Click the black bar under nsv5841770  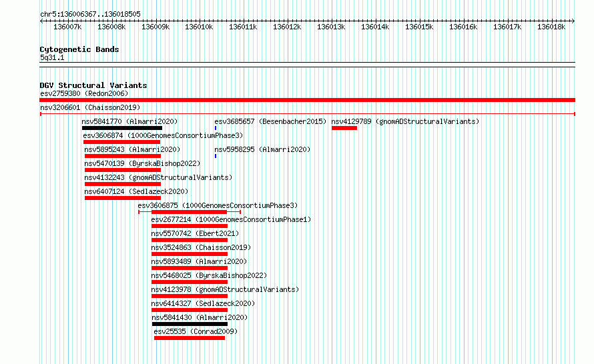[122, 128]
